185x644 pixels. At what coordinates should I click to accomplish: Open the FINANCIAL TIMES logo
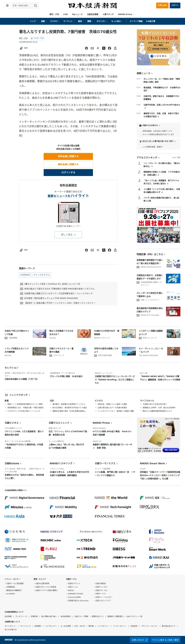coord(109,516)
